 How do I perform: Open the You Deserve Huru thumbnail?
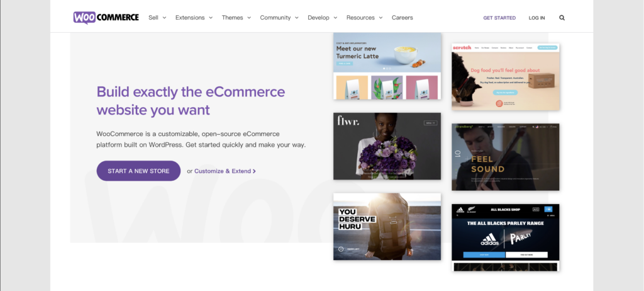(x=387, y=226)
